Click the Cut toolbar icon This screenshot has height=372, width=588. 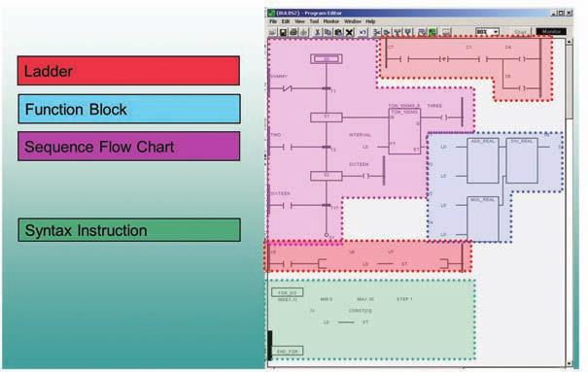(317, 32)
